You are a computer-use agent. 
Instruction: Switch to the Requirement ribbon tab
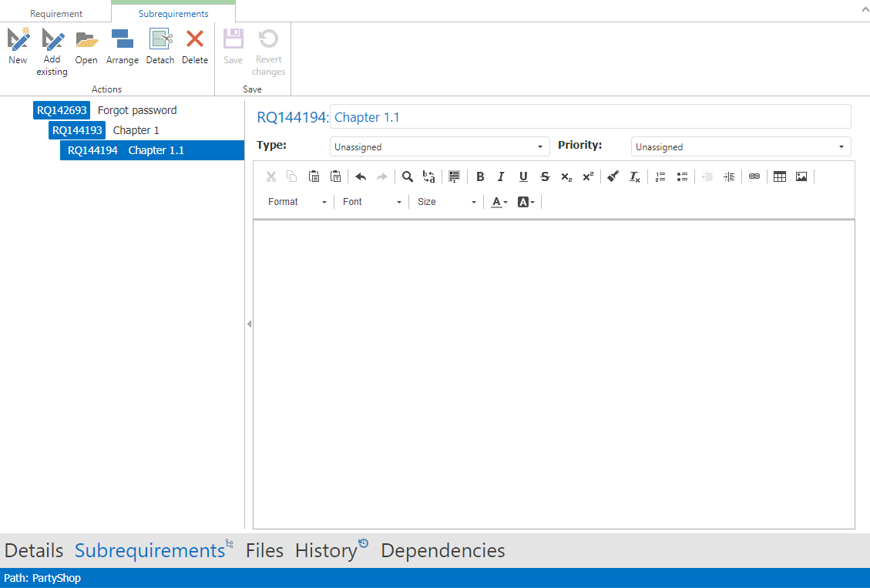tap(56, 14)
